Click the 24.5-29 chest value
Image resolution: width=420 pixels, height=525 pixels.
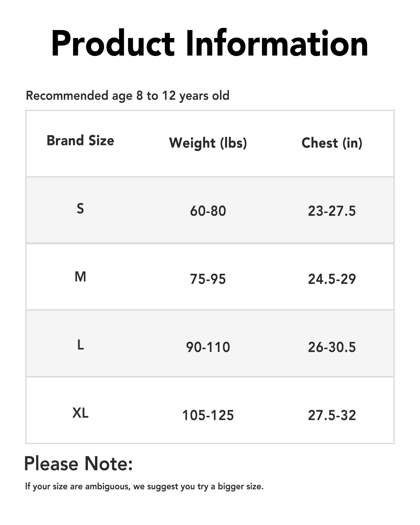click(x=332, y=279)
